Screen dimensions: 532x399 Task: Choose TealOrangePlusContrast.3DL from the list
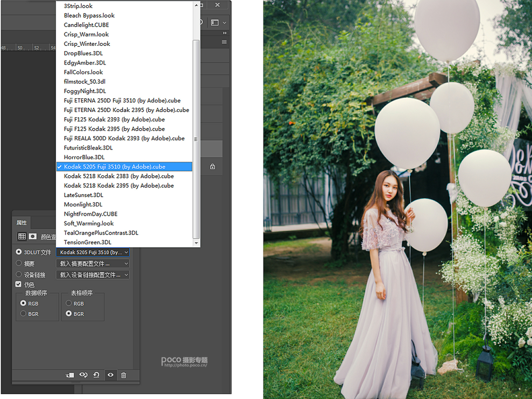[x=101, y=233]
